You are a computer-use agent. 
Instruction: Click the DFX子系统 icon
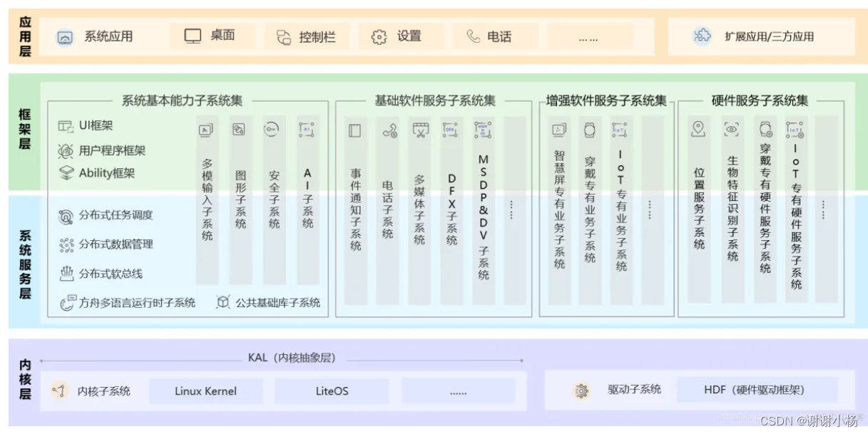(x=450, y=130)
